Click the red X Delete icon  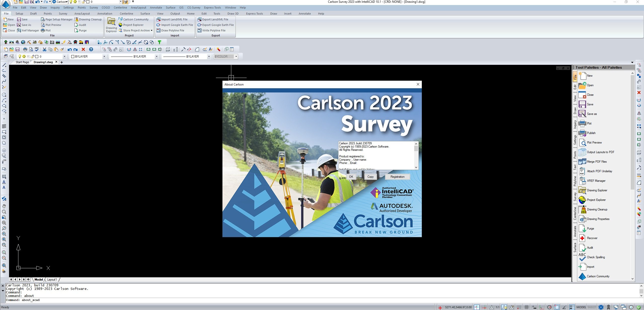point(83,50)
